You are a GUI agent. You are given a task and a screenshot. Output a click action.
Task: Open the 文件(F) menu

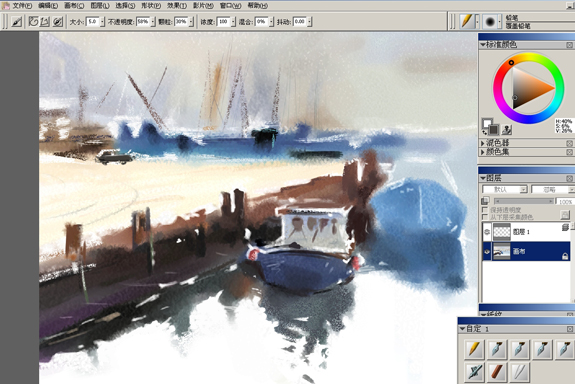pyautogui.click(x=22, y=6)
